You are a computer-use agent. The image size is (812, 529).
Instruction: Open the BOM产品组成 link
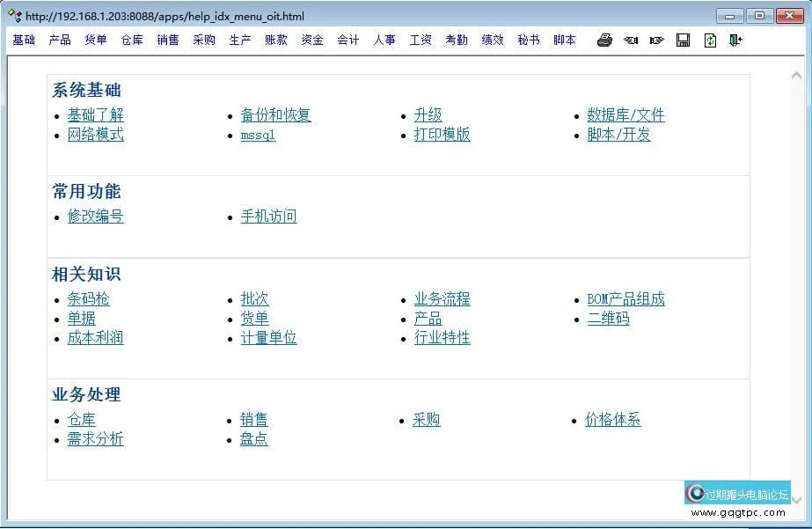625,299
